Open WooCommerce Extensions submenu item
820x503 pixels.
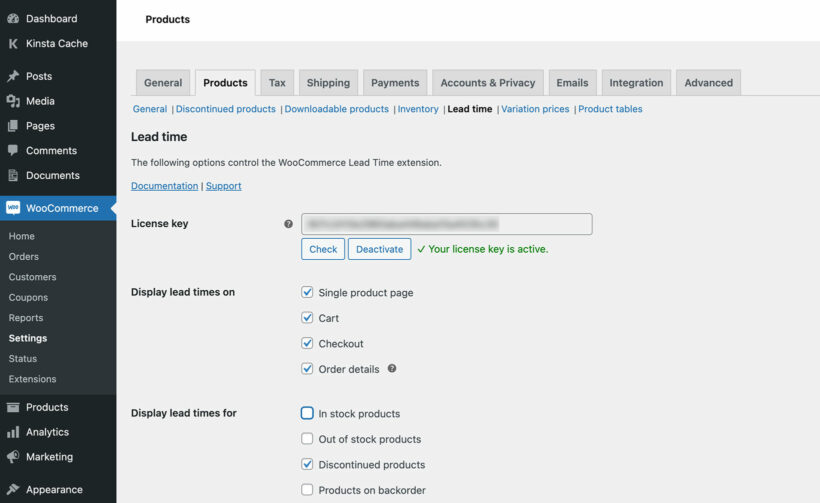32,379
